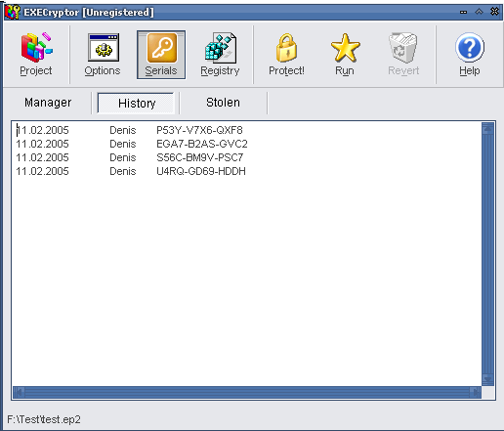Click the Run star icon

click(x=345, y=48)
